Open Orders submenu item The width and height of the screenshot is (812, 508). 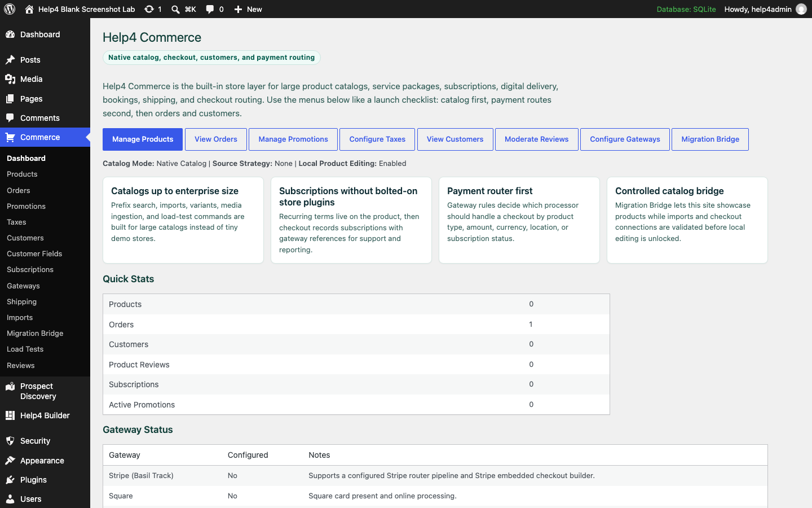click(19, 191)
